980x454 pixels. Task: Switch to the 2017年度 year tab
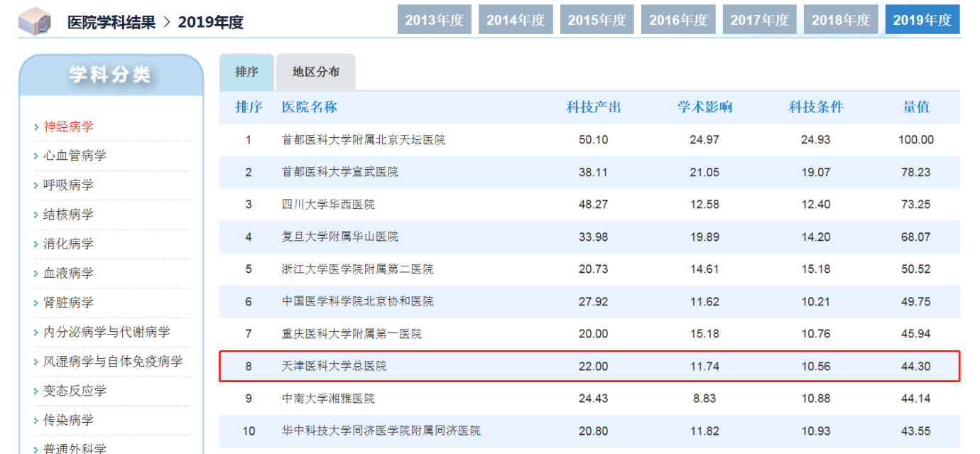click(759, 20)
